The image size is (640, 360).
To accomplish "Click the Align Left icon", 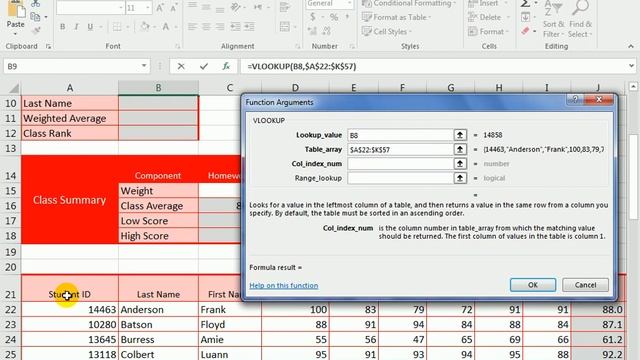I will point(193,27).
